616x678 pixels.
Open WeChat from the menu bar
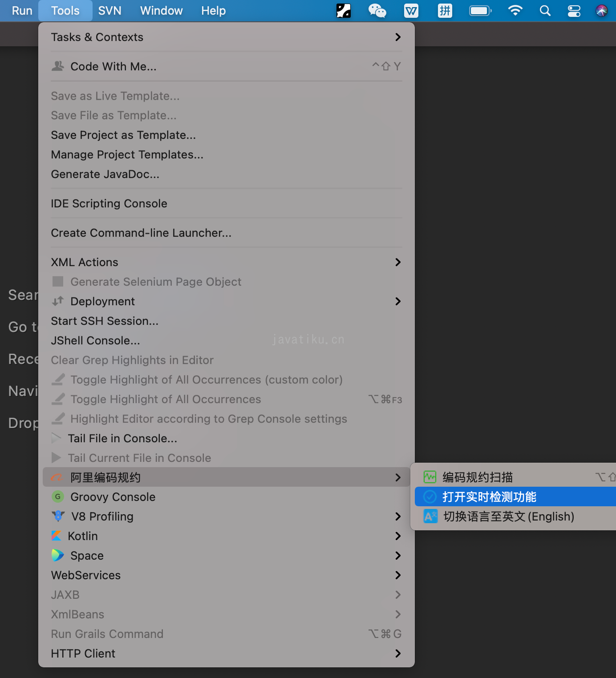tap(377, 11)
